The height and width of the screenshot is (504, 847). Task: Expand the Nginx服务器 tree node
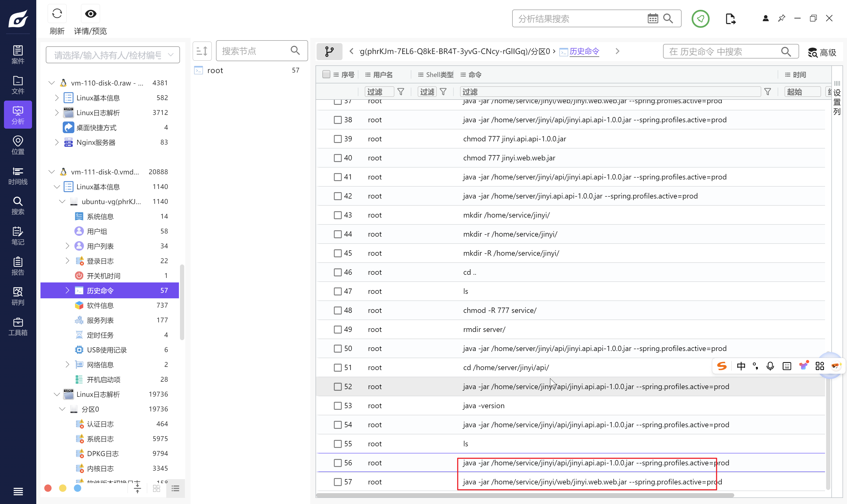57,142
